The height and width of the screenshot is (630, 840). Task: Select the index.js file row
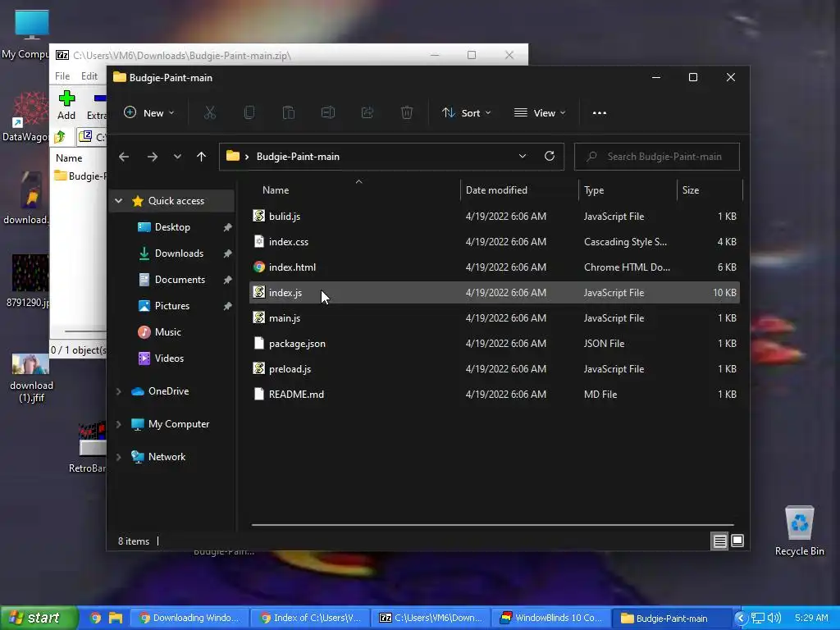pyautogui.click(x=495, y=293)
